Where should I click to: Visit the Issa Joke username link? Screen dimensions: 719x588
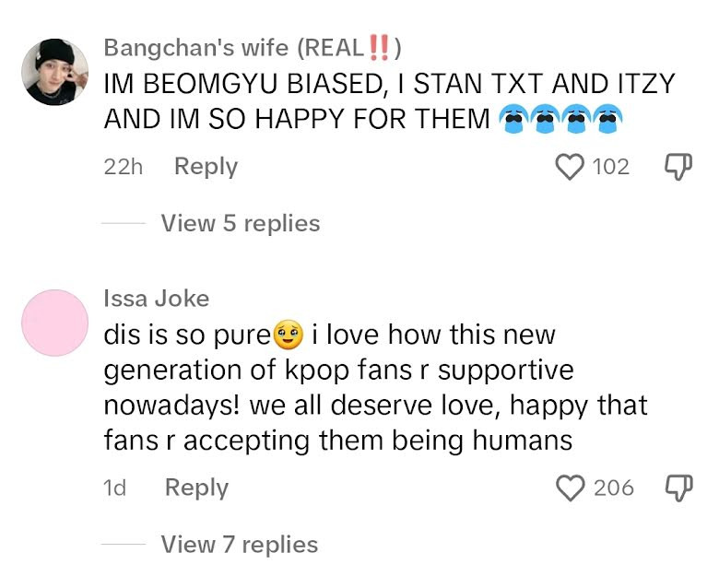pos(157,298)
